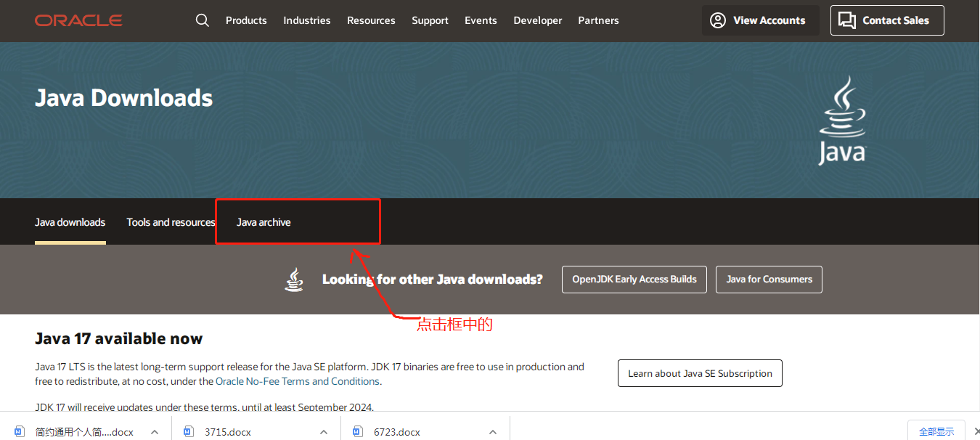Switch to the Tools and resources tab

tap(171, 222)
